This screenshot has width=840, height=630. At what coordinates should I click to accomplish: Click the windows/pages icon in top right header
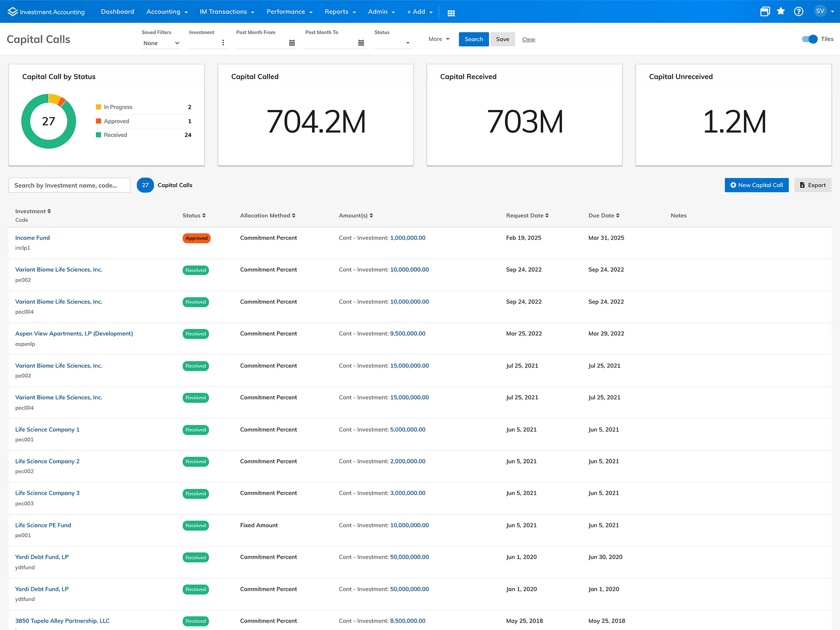pos(765,11)
